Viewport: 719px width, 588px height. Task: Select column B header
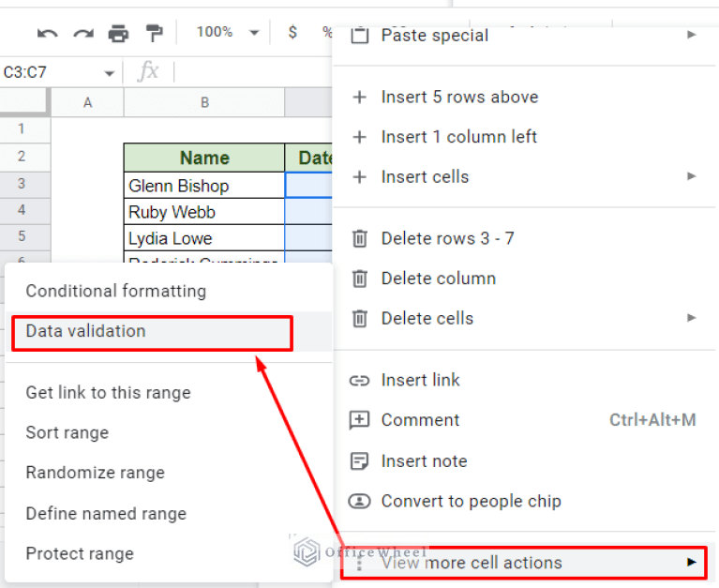[x=204, y=102]
